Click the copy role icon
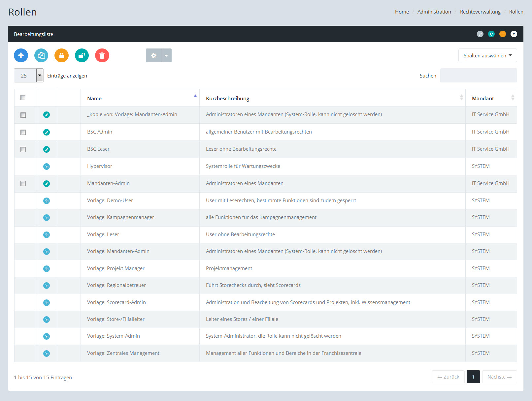Screen dimensions: 532x401 (x=41, y=55)
